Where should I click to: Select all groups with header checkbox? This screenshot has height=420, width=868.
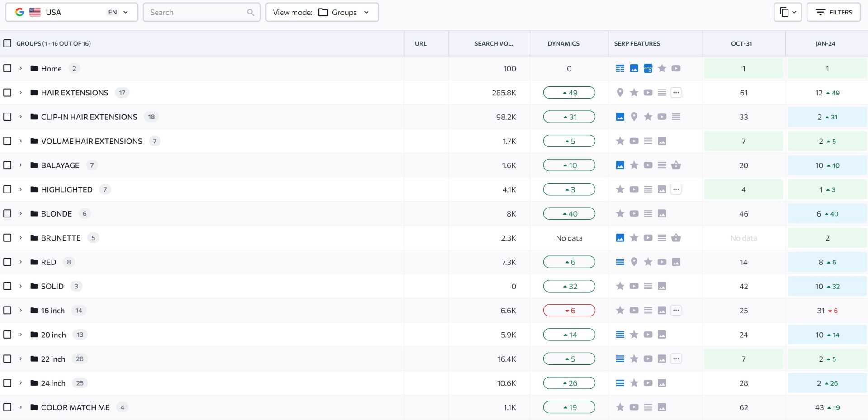coord(7,43)
